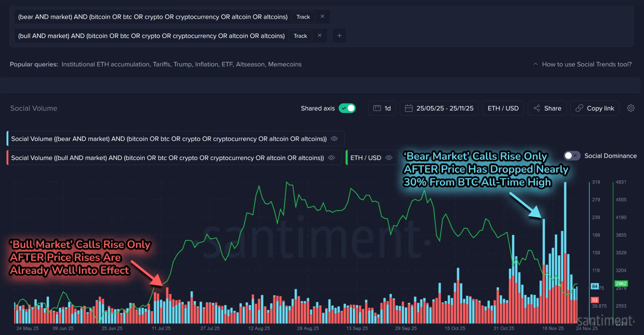Hide bear market social volume via eye icon
The height and width of the screenshot is (335, 644).
[334, 139]
